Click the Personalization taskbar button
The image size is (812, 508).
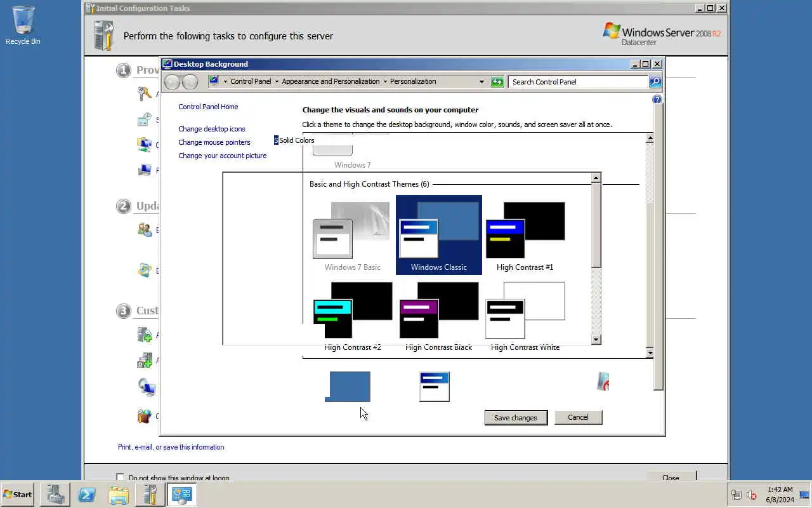click(182, 494)
